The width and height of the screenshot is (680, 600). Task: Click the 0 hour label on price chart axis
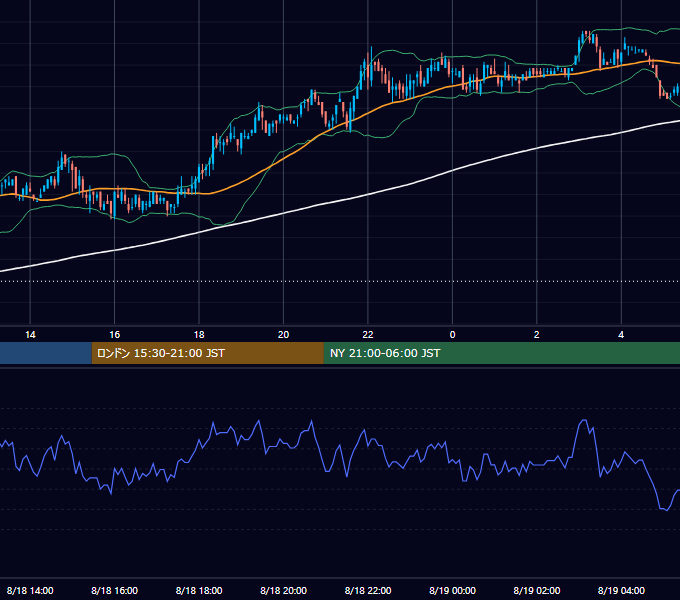[452, 335]
